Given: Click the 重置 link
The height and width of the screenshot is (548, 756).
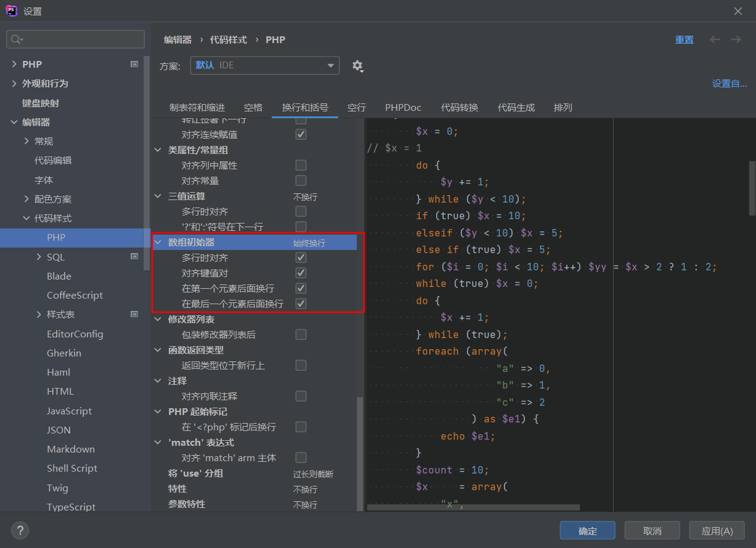Looking at the screenshot, I should coord(685,39).
